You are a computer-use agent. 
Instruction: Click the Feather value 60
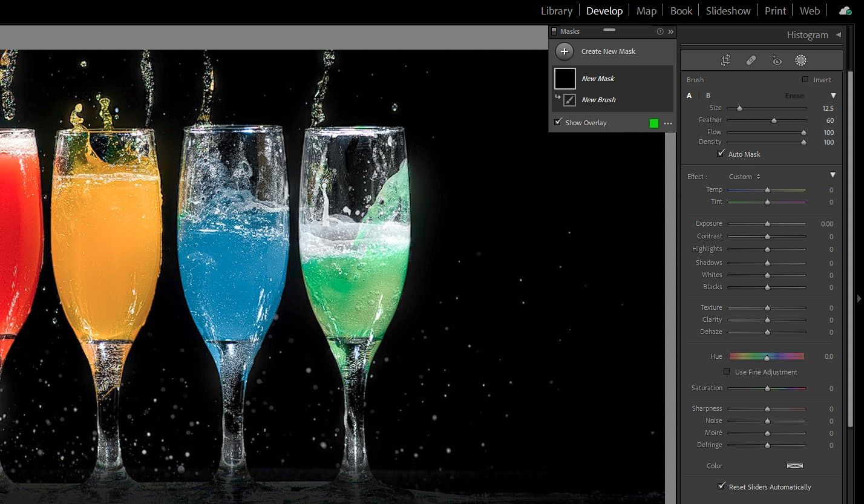coord(829,120)
